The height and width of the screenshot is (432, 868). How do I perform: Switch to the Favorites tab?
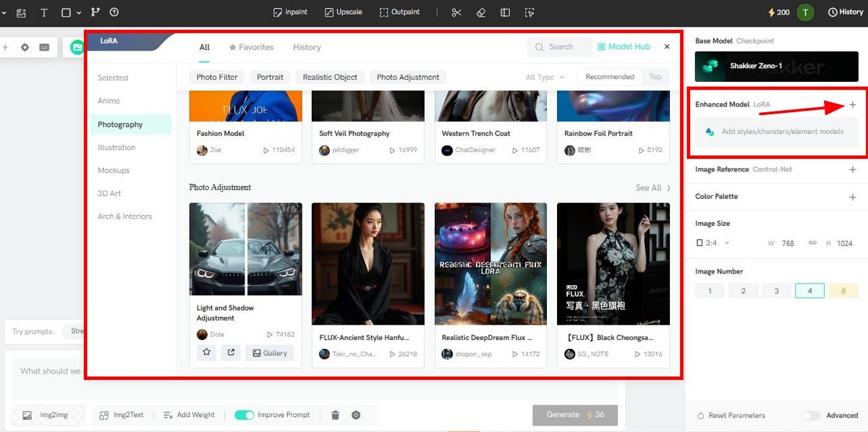tap(251, 47)
